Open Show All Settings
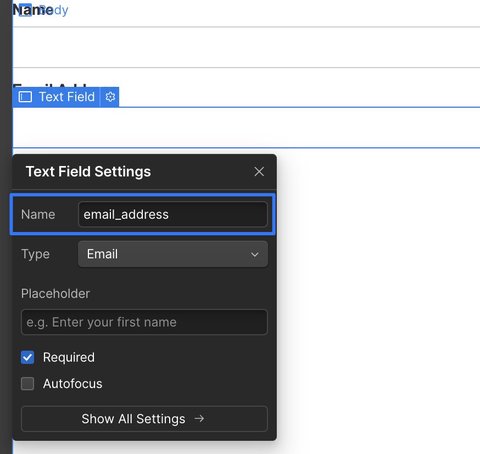Viewport: 480px width, 454px height. pyautogui.click(x=144, y=419)
